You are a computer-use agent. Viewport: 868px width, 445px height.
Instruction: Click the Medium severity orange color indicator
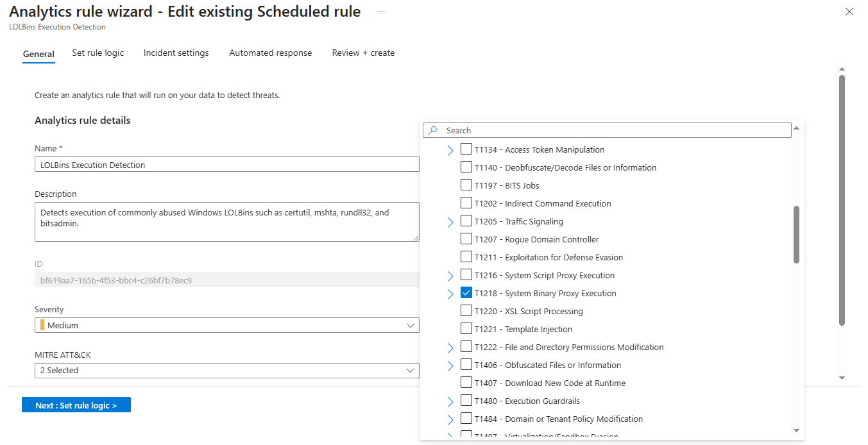click(x=42, y=325)
